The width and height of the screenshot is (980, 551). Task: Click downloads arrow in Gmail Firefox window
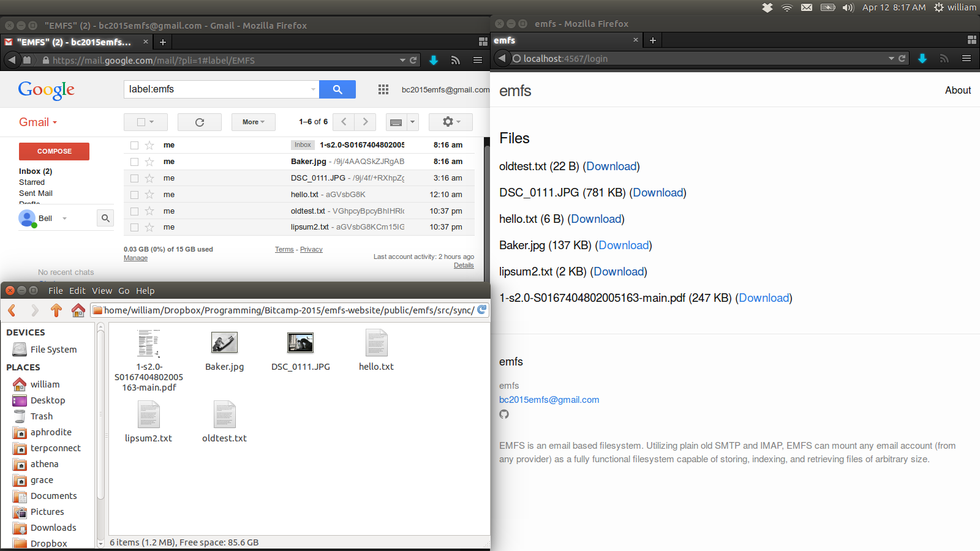[x=434, y=60]
